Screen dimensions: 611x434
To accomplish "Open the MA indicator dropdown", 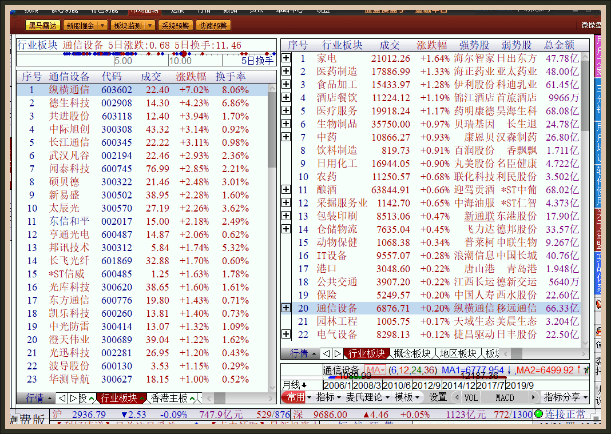I will [x=375, y=369].
